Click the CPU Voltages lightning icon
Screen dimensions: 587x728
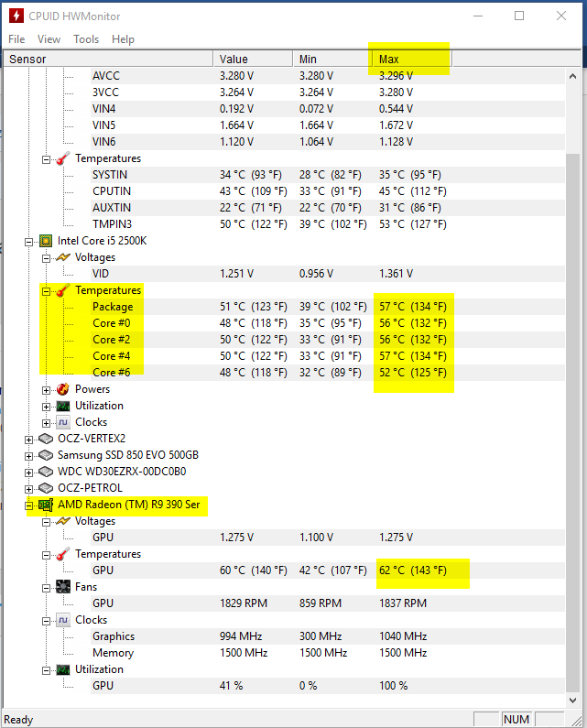62,257
